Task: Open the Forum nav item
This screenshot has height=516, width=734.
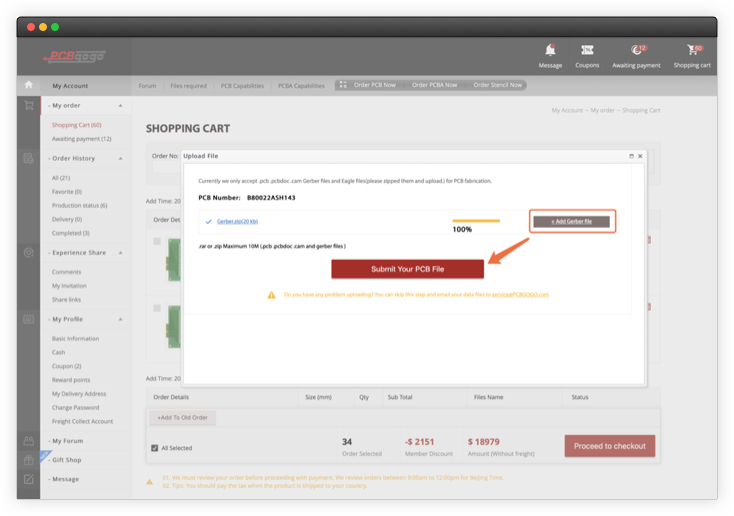Action: [x=147, y=86]
